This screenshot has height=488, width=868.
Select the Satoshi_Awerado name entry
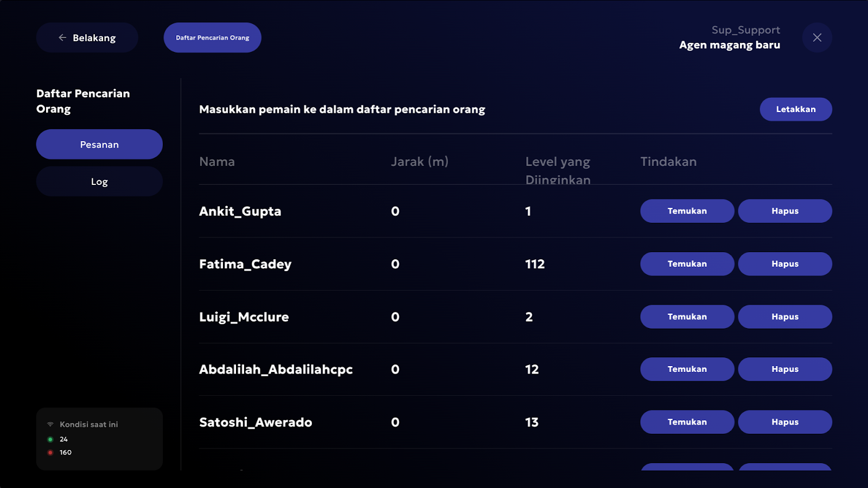pos(256,422)
